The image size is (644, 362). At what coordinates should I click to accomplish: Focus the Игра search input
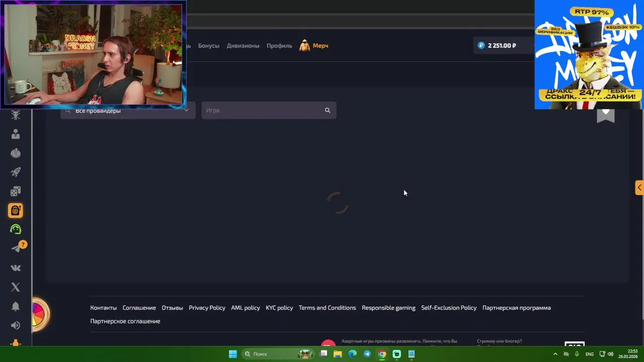[269, 110]
